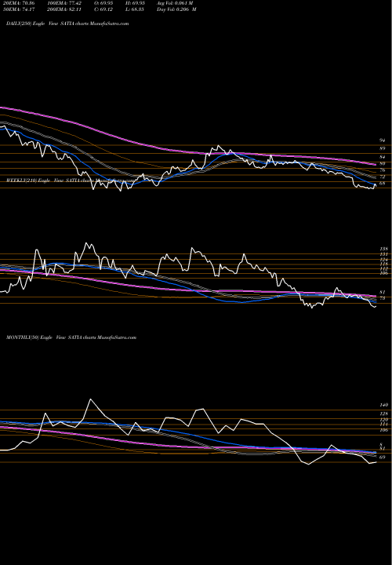Click price level 138 on weekly axis
Viewport: 392px width, 565px height.
click(x=383, y=249)
